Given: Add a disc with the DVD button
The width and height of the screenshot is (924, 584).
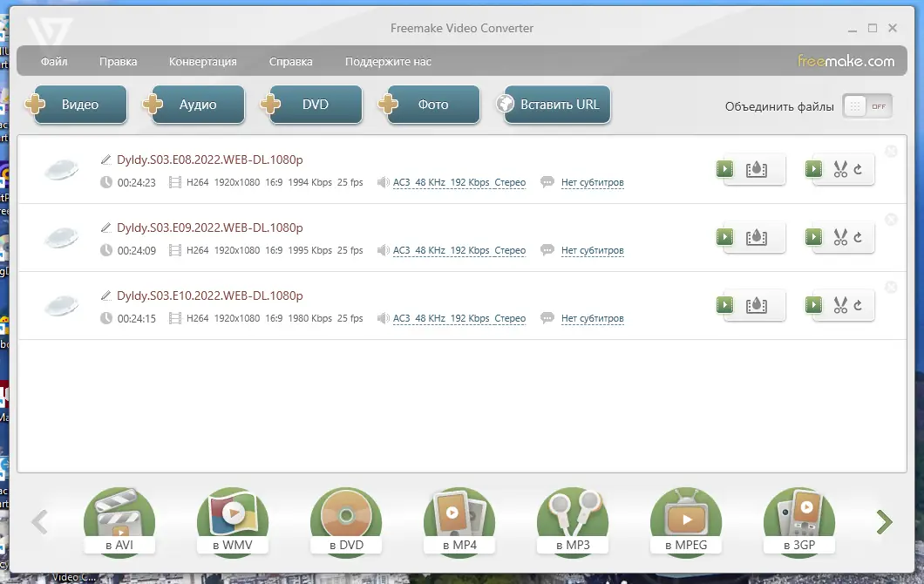Looking at the screenshot, I should click(x=312, y=105).
